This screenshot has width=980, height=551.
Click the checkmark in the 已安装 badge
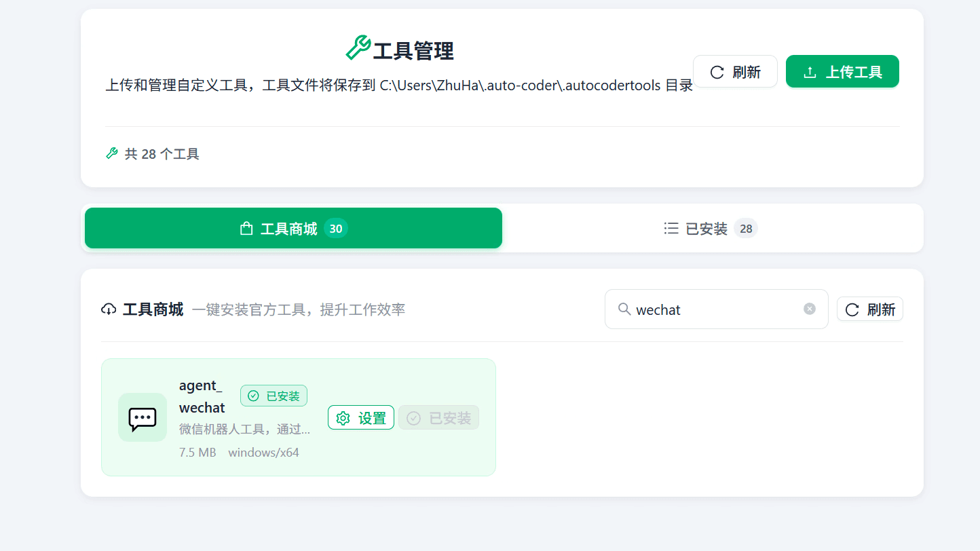253,396
